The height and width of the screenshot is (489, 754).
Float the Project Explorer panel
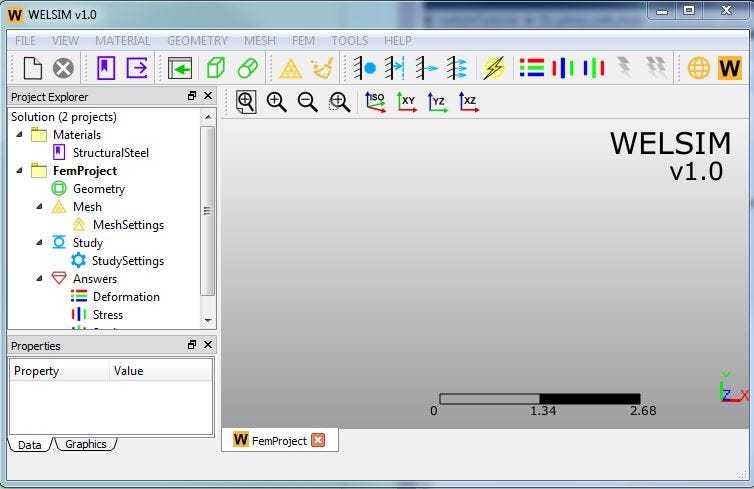tap(192, 96)
